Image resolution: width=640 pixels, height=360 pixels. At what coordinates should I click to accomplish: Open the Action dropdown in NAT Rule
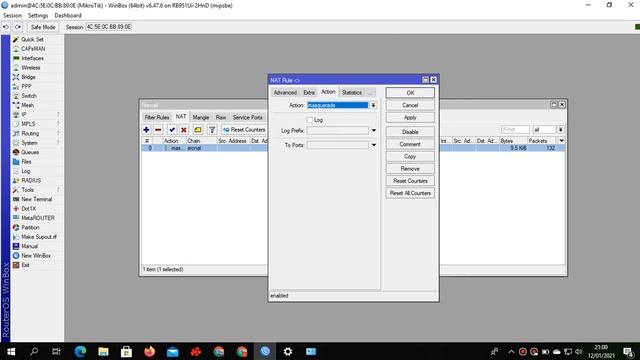pyautogui.click(x=373, y=105)
